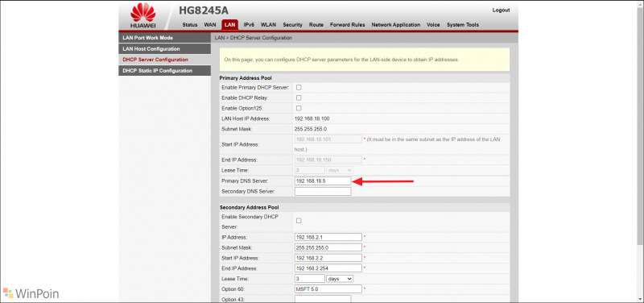Viewport: 644px width, 303px height.
Task: Open the IPv6 tab
Action: pyautogui.click(x=249, y=25)
